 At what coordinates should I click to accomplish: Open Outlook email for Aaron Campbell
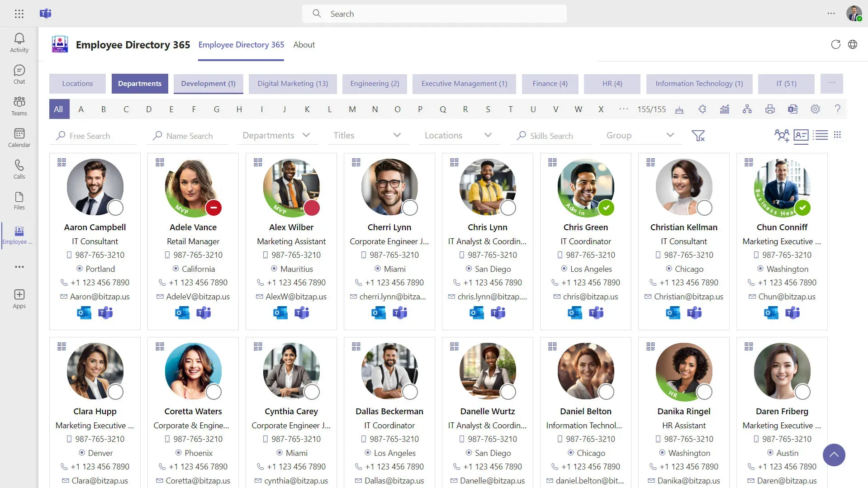click(84, 313)
